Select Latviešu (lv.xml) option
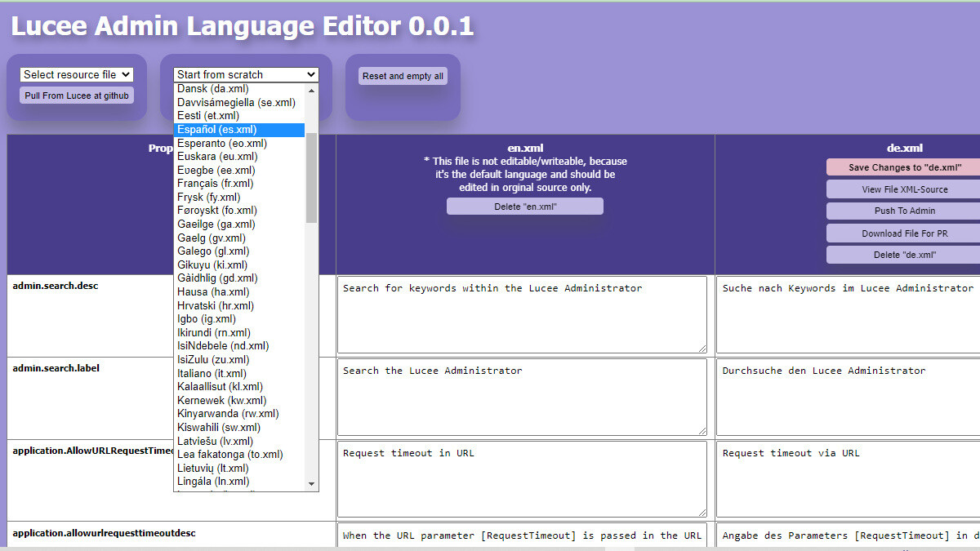Viewport: 980px width, 551px height. click(239, 441)
